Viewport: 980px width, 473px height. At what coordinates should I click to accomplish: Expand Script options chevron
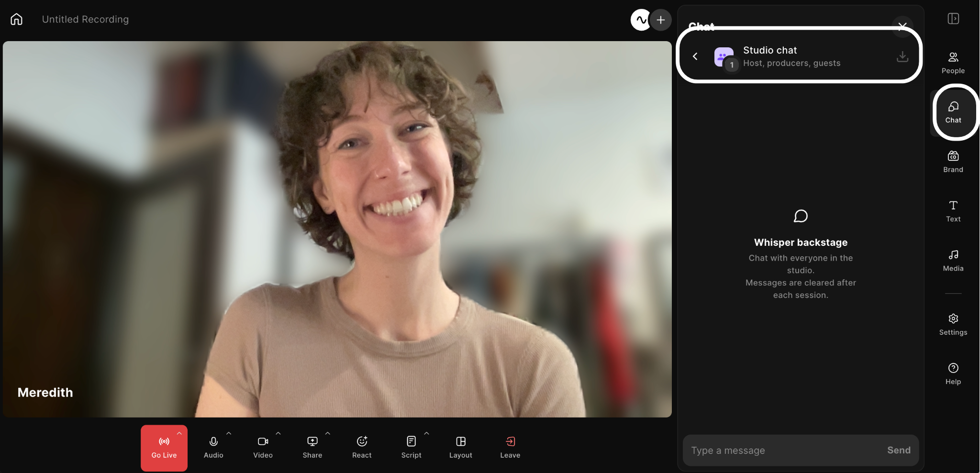(x=426, y=433)
